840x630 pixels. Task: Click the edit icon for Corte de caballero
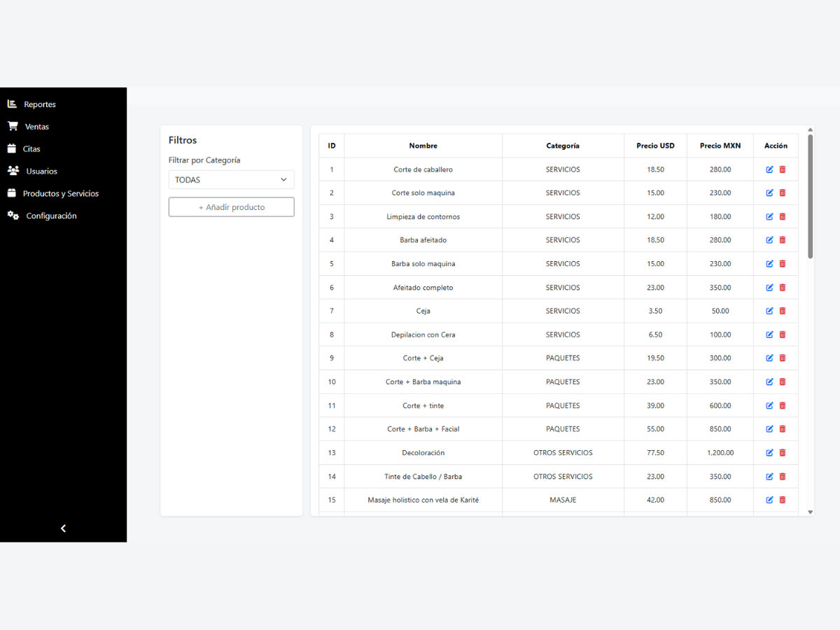770,169
